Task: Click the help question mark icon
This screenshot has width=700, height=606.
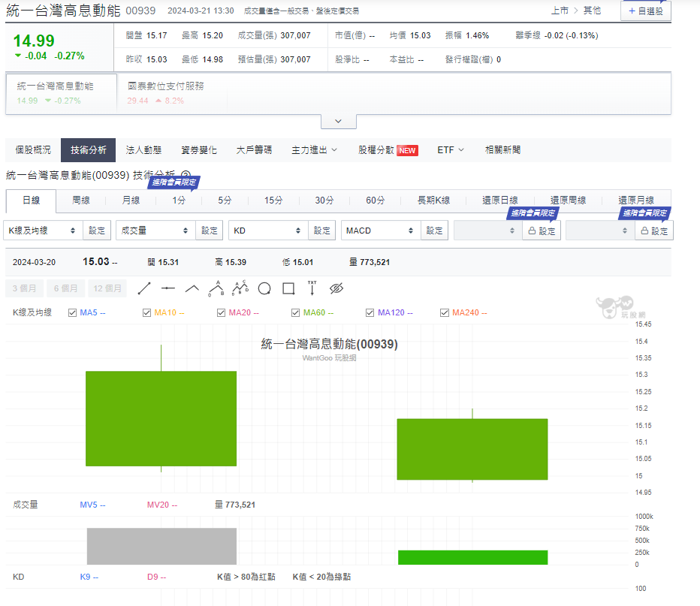Action: (x=186, y=174)
